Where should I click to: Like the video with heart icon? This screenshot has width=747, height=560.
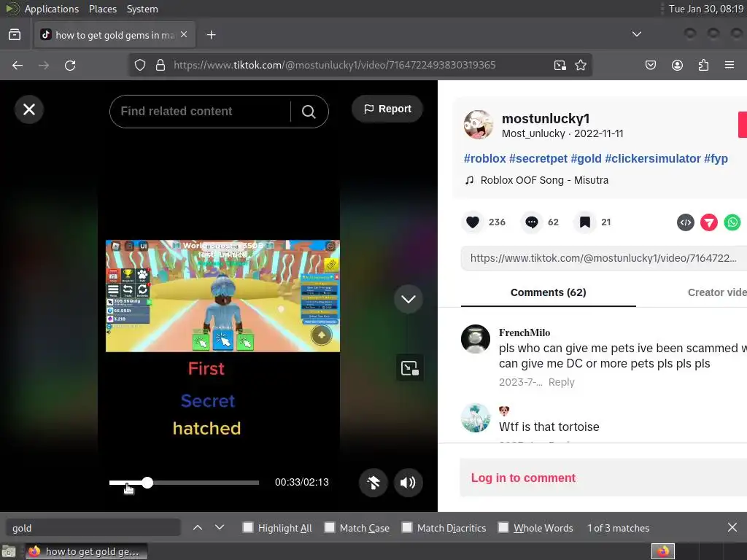coord(473,222)
